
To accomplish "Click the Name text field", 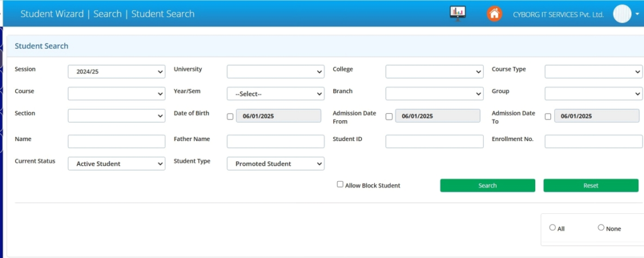I will coord(116,142).
